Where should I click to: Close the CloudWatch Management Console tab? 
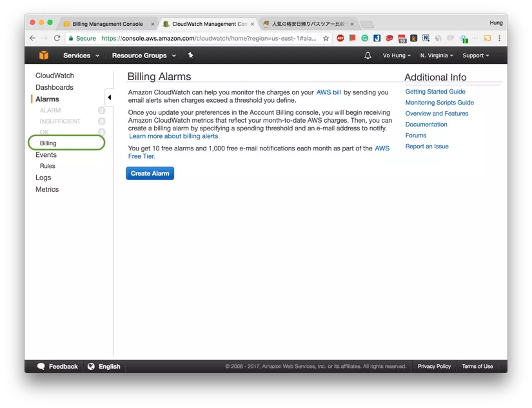click(x=252, y=24)
